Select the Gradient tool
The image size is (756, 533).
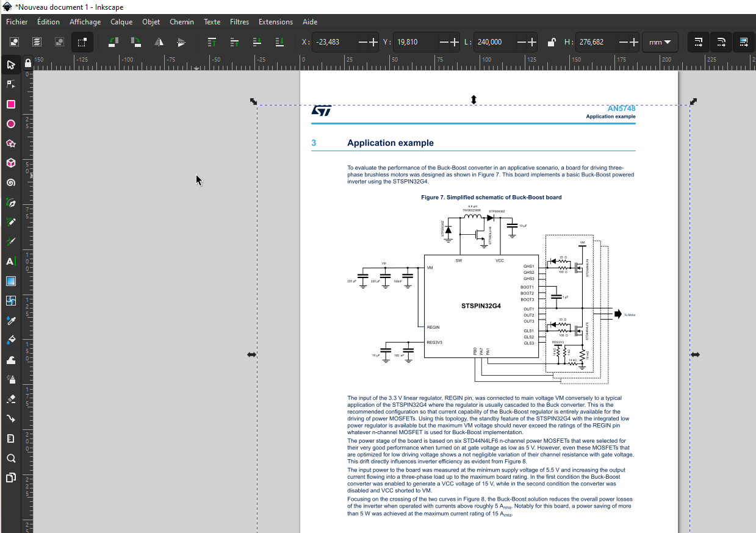tap(10, 281)
